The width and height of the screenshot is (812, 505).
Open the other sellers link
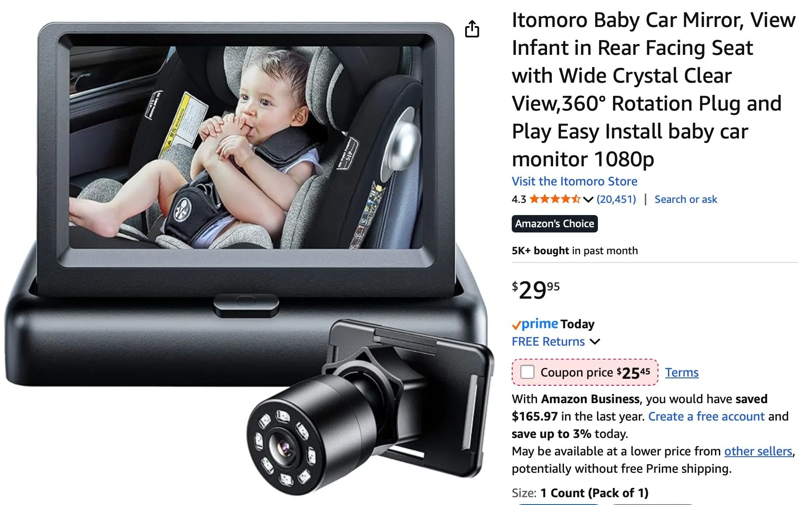pos(758,451)
